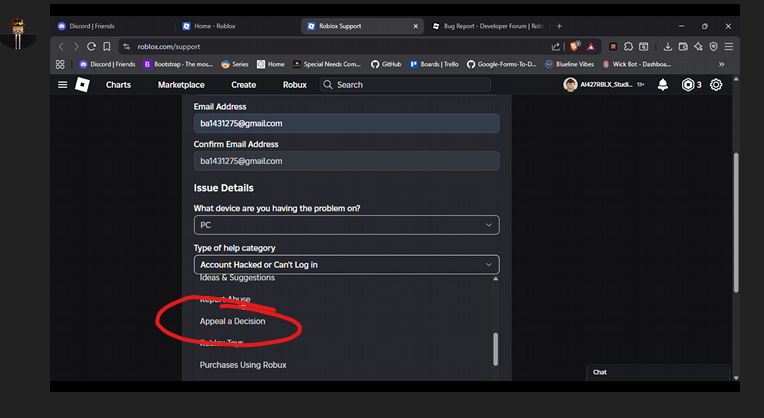This screenshot has height=418, width=764.
Task: Click the user avatar next to AI427RBLX_Studi...
Action: (570, 85)
